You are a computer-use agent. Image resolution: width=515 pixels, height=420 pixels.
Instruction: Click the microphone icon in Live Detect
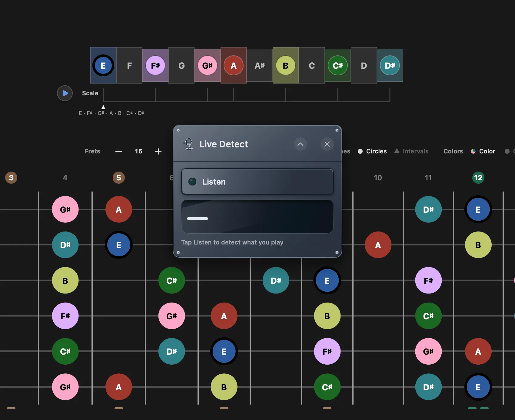pos(189,144)
